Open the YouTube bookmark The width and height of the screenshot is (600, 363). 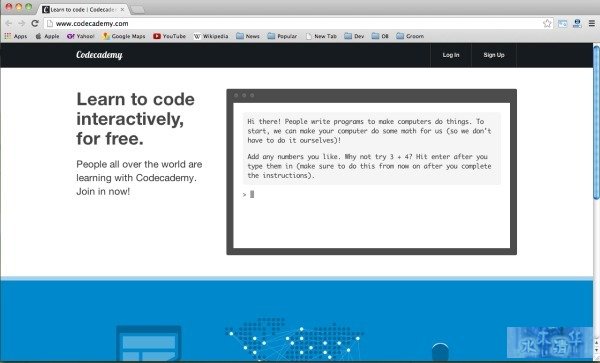point(169,36)
